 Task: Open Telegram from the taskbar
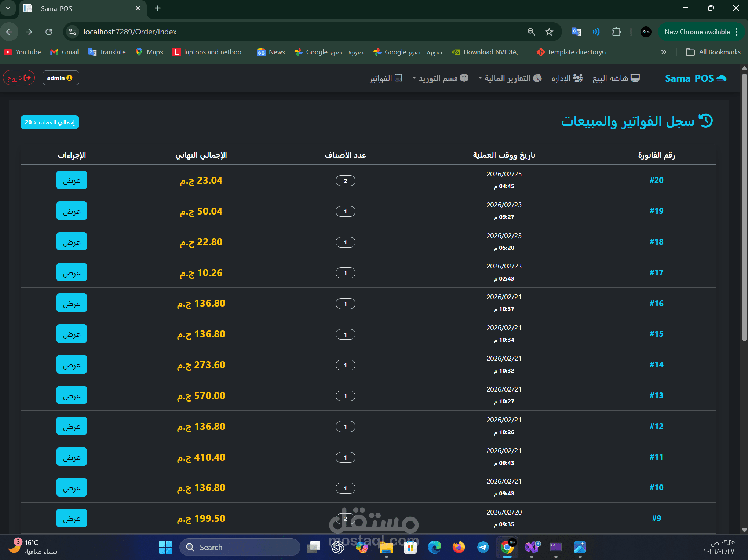483,547
